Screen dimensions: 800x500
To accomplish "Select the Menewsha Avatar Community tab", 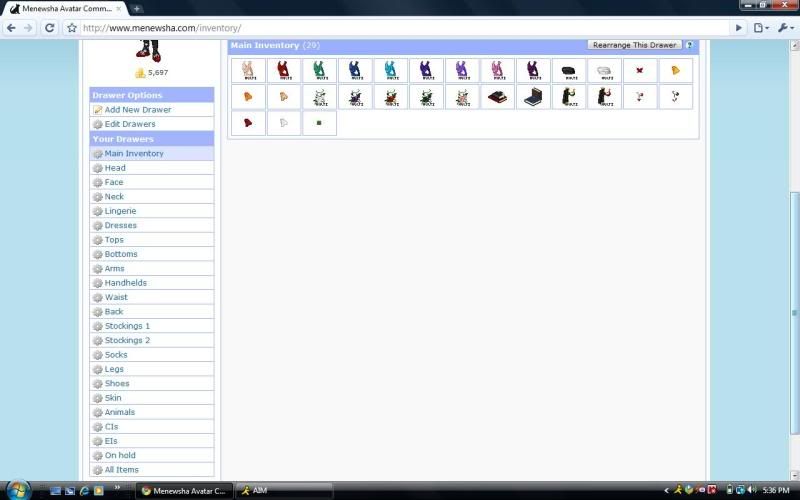I will 64,9.
